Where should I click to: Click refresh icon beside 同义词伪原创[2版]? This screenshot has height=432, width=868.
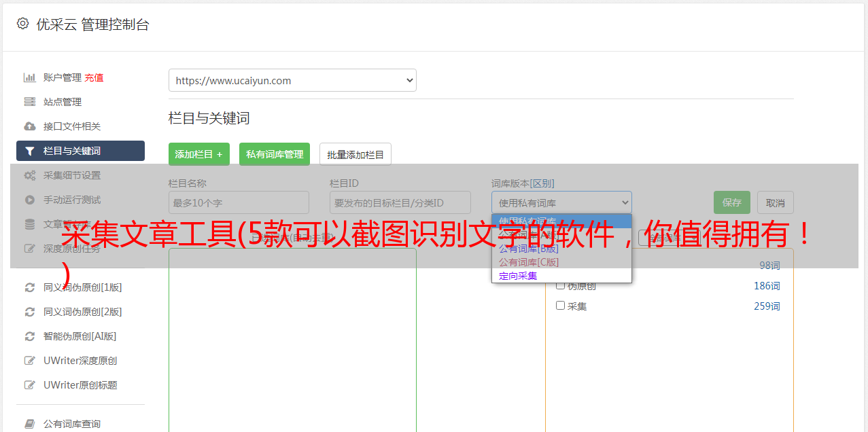pos(29,312)
